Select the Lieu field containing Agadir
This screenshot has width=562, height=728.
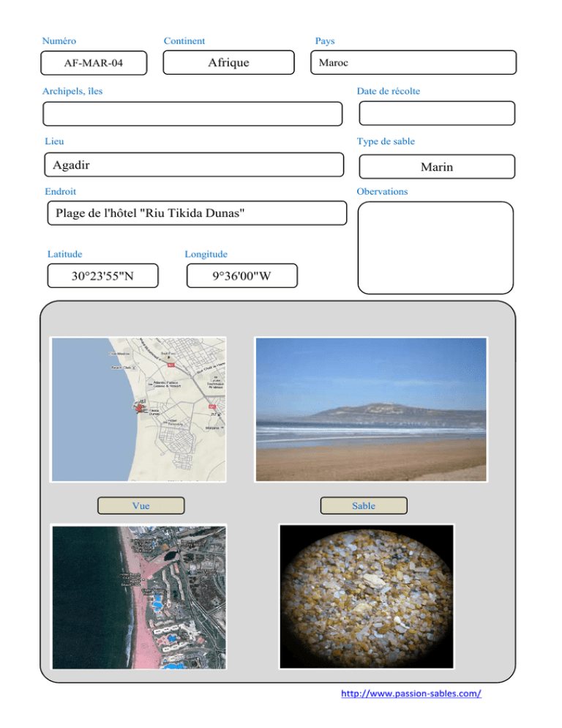pyautogui.click(x=193, y=165)
